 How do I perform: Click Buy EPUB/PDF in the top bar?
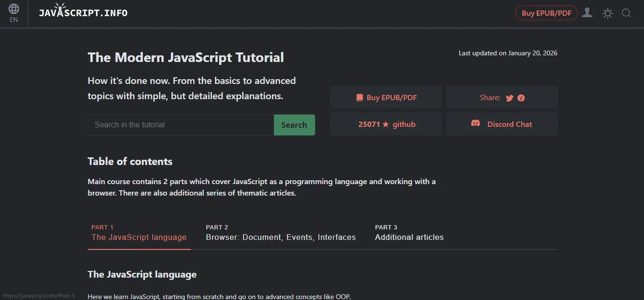pyautogui.click(x=546, y=13)
